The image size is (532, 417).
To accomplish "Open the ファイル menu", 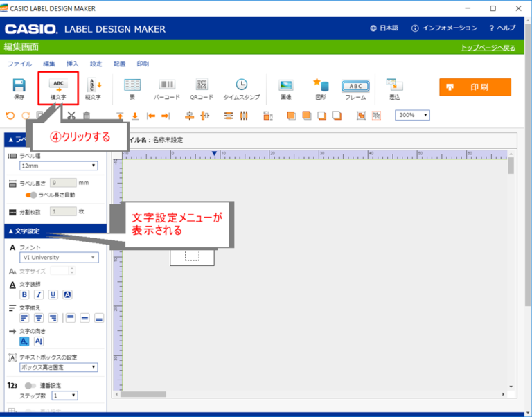I will click(x=19, y=64).
